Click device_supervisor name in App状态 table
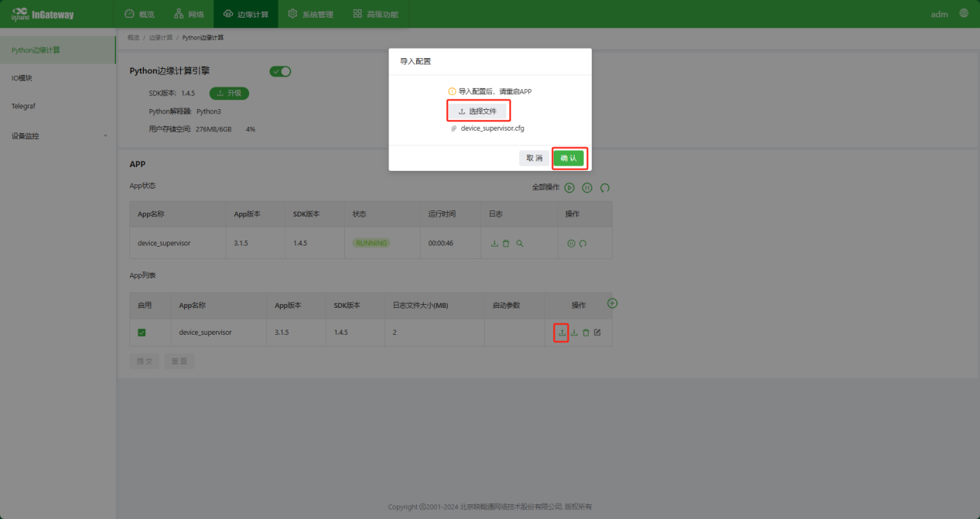980x519 pixels. tap(164, 243)
